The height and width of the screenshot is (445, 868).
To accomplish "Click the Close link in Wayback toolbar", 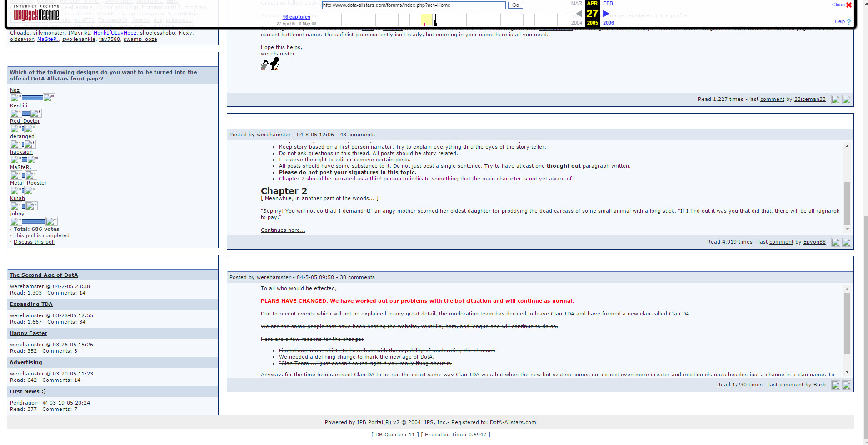I will [x=838, y=5].
